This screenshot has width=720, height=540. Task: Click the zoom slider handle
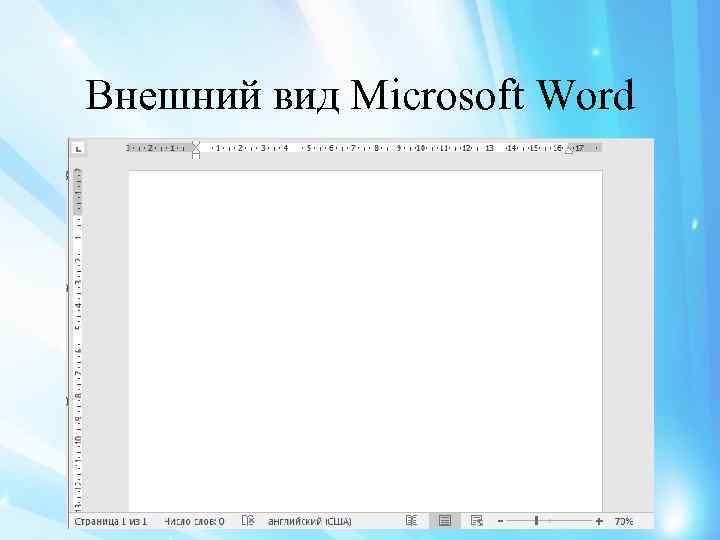536,521
